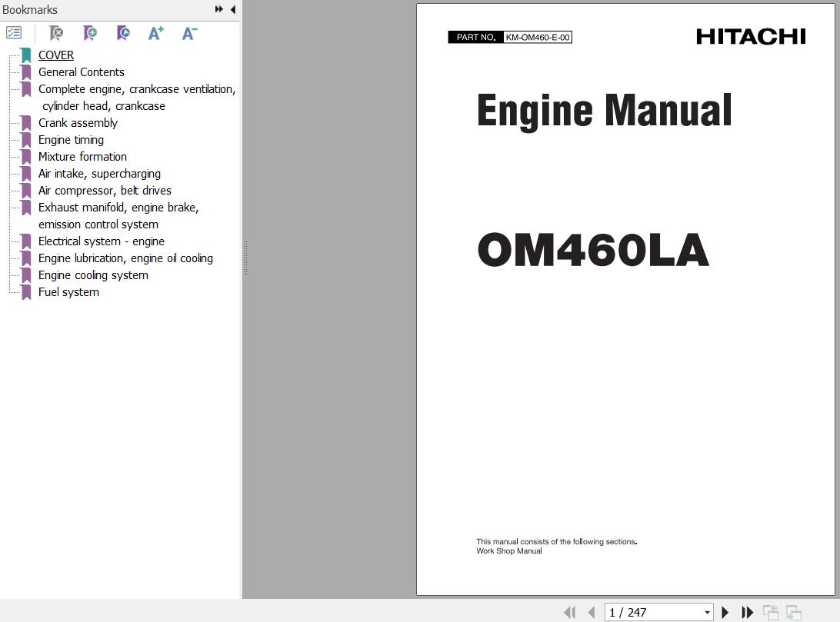Go to previous page button
840x622 pixels.
592,612
